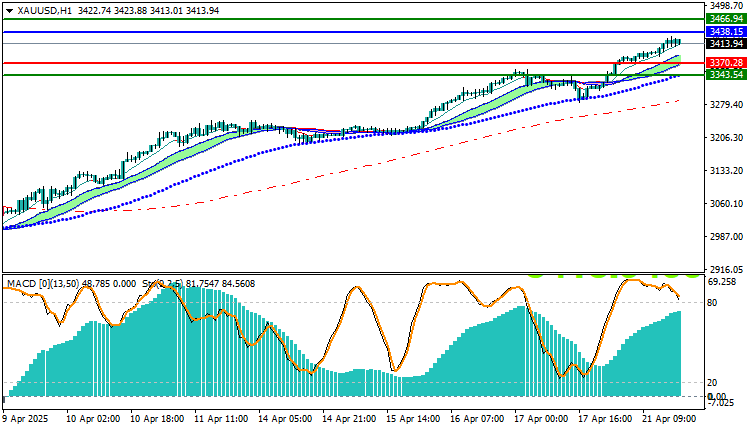Click the 16 Apr 07:00 time label

pyautogui.click(x=477, y=419)
